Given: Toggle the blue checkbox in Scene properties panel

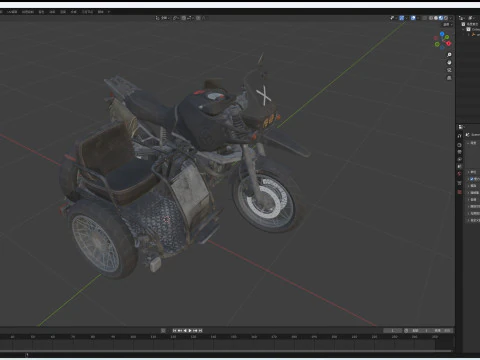Looking at the screenshot, I should [471, 179].
